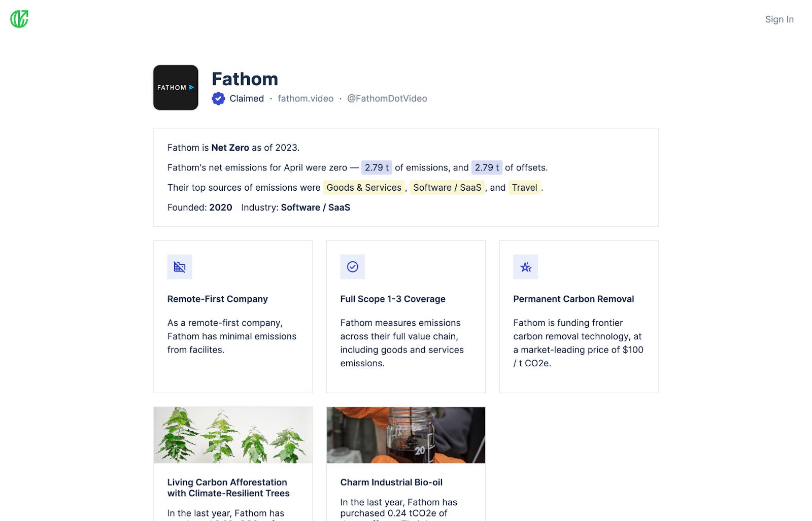Click the Permanent Carbon Removal star icon

point(526,267)
